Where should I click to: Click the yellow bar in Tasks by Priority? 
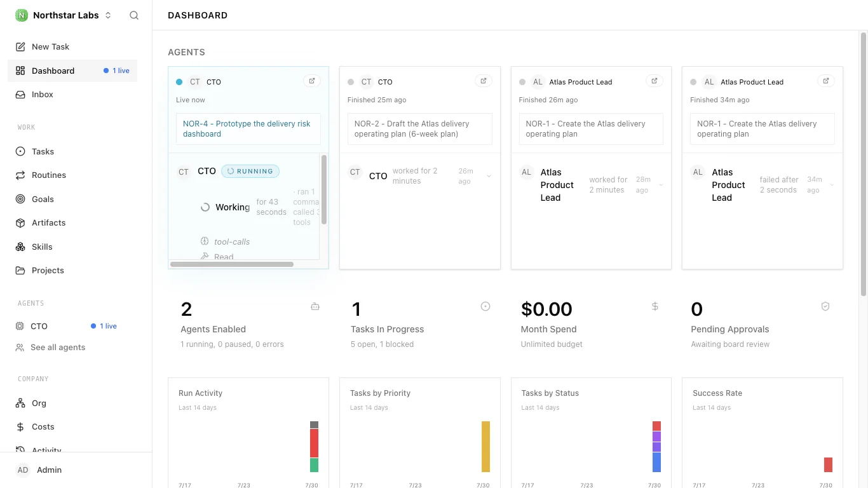point(485,447)
